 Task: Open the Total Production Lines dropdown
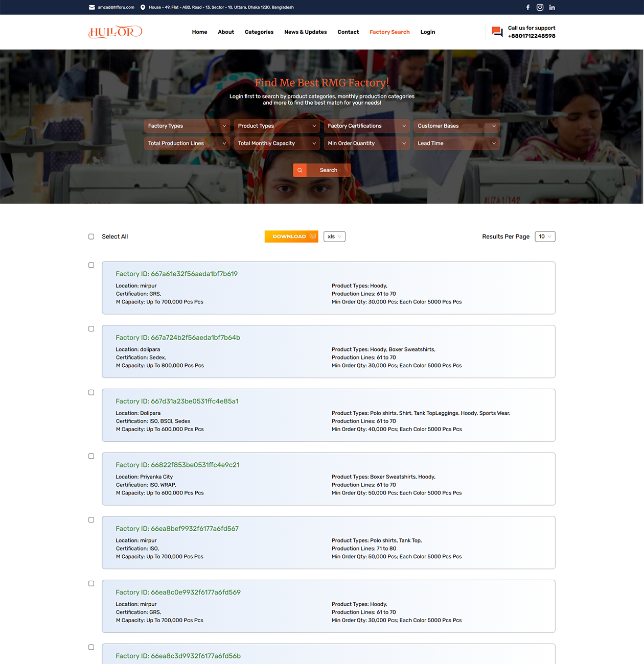[x=187, y=144]
